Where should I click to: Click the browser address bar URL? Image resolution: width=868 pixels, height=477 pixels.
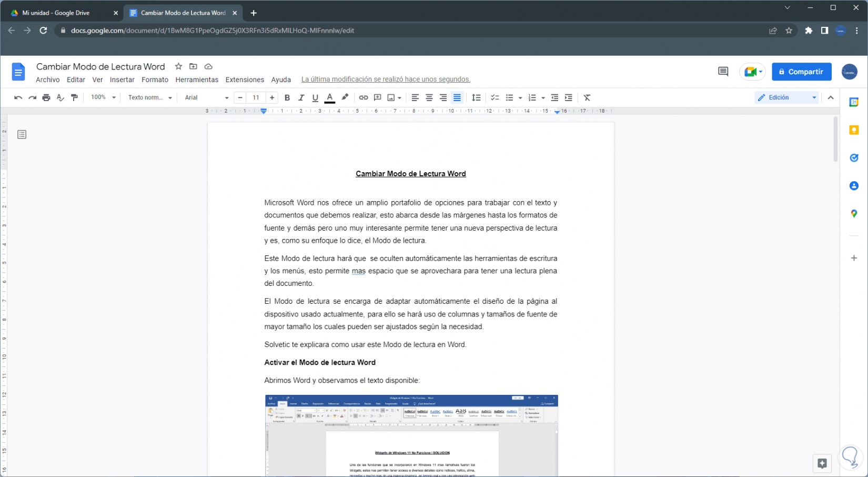[213, 31]
